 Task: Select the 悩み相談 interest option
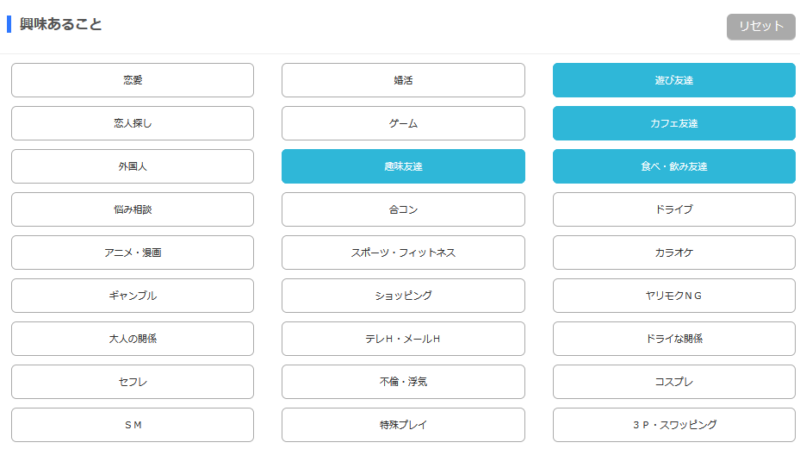tap(133, 209)
